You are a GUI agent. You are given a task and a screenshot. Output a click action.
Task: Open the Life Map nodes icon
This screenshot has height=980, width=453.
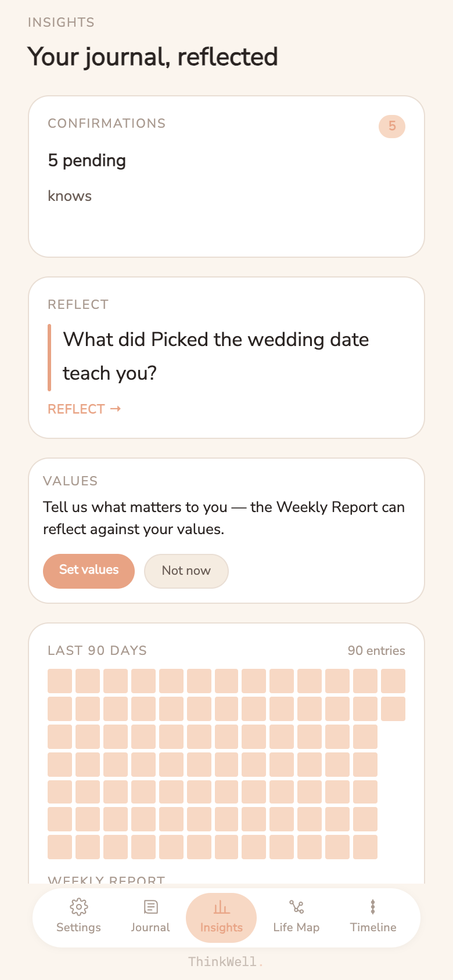point(296,907)
